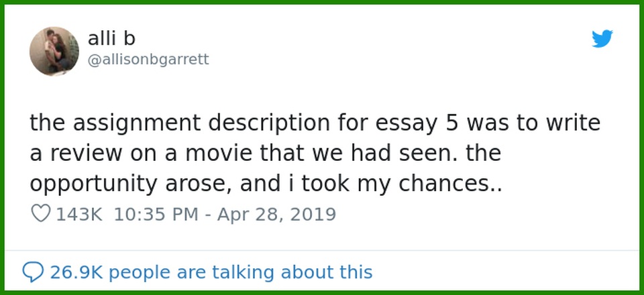Open alli b's profile picture
Screen dimensions: 644x295
click(x=54, y=51)
